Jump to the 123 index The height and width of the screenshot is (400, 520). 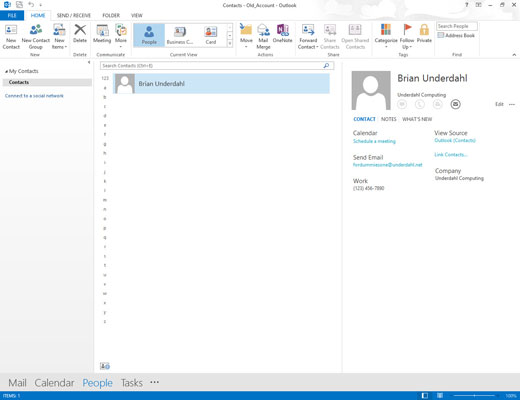click(105, 78)
